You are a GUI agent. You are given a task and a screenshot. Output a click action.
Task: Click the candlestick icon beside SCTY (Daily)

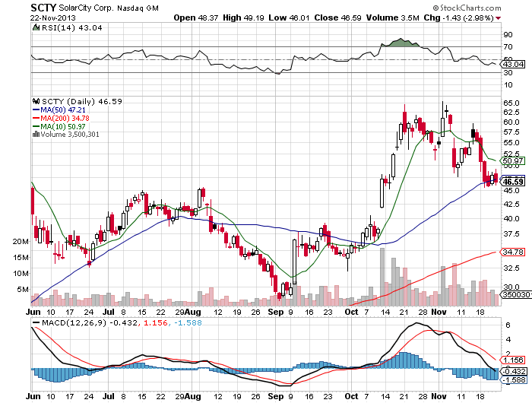[36, 101]
